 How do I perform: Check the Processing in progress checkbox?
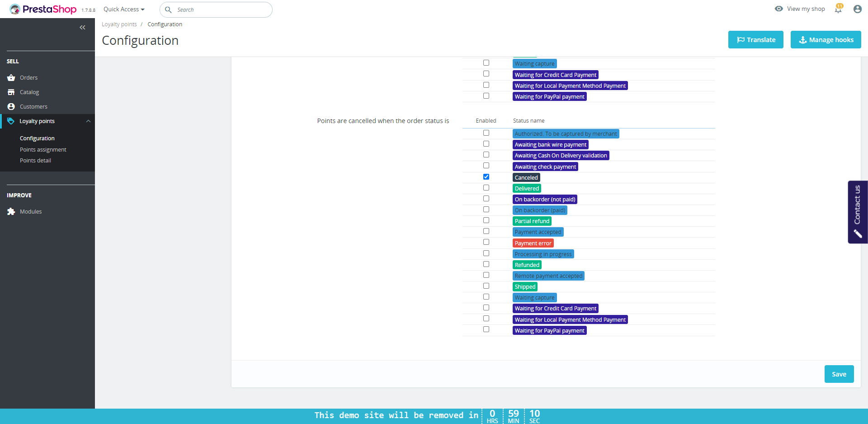point(486,253)
